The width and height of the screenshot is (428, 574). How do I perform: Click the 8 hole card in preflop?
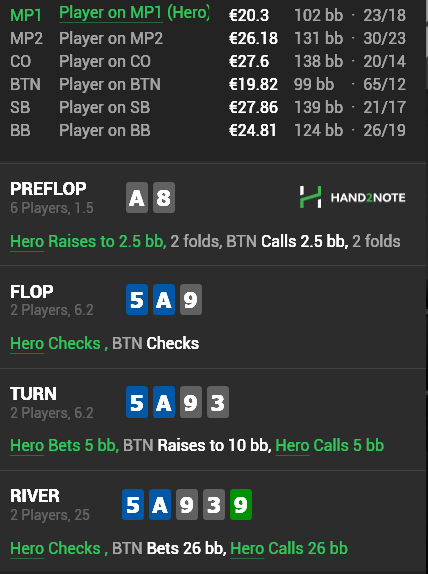tap(164, 198)
